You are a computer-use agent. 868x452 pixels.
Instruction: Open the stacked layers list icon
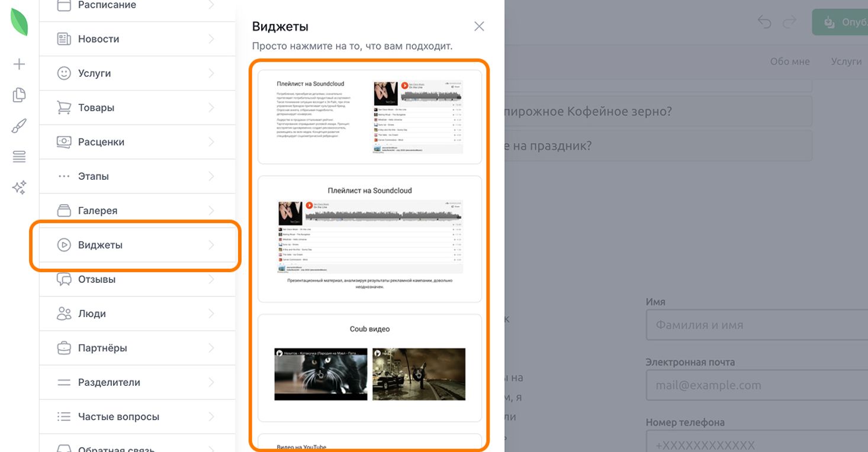pyautogui.click(x=19, y=157)
